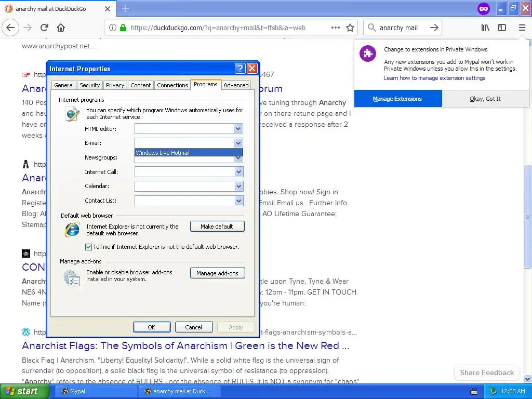
Task: Click the WordPress favicon of Anarchist Flags result
Action: click(26, 332)
